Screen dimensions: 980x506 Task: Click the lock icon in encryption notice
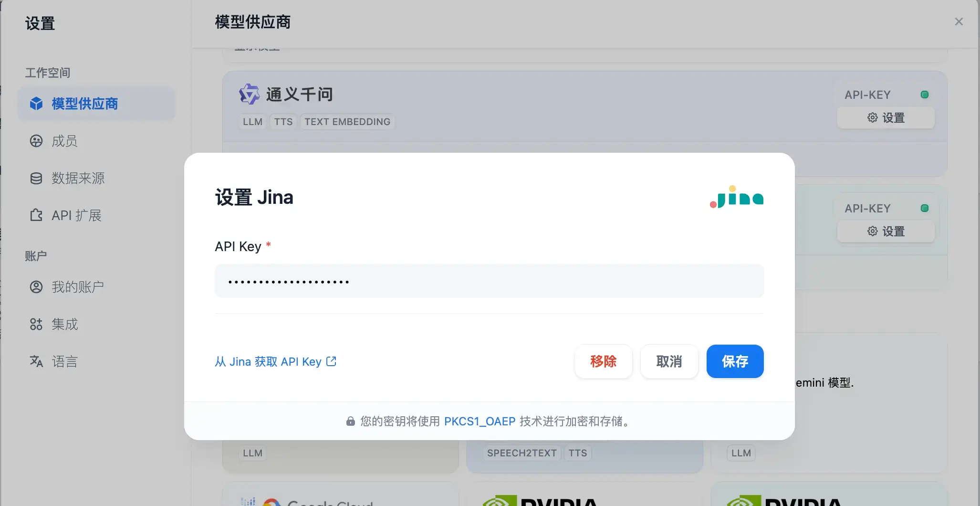[x=351, y=421]
